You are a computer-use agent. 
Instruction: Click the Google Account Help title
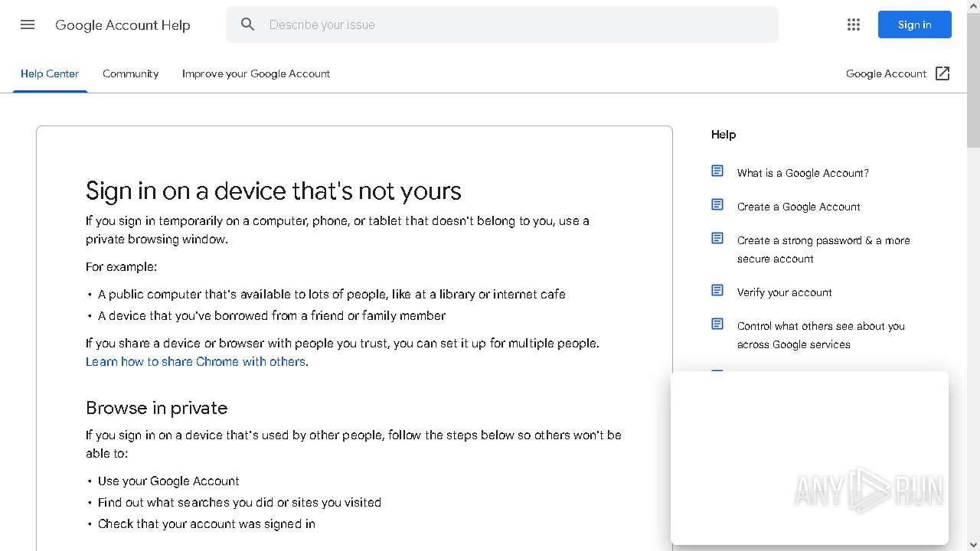122,24
